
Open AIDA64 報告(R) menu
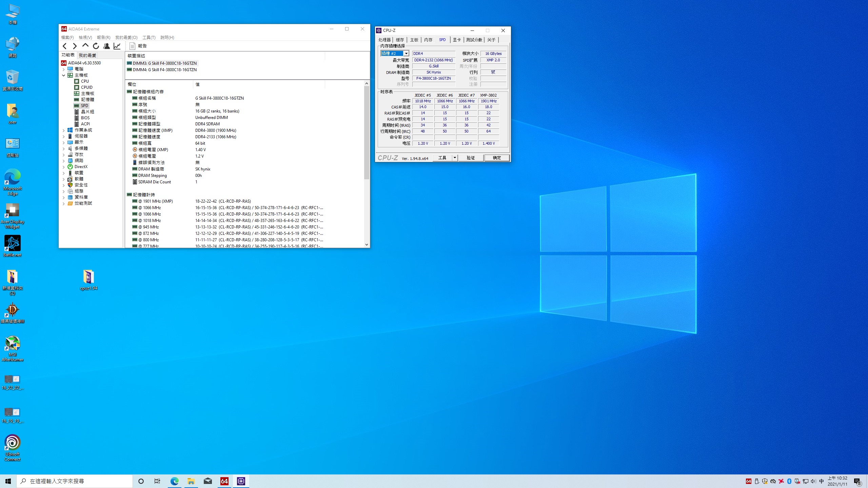[x=104, y=38]
